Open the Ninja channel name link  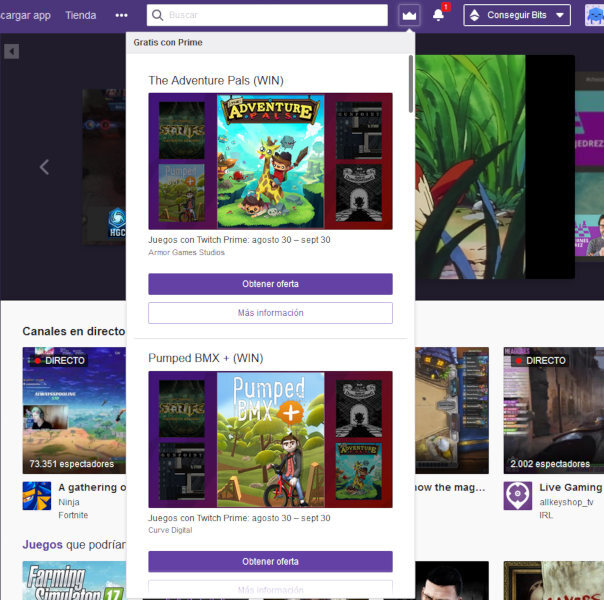[x=69, y=502]
